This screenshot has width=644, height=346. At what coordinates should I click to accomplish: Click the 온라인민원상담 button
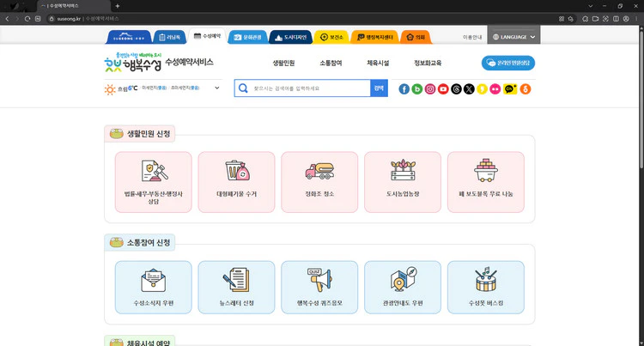508,63
